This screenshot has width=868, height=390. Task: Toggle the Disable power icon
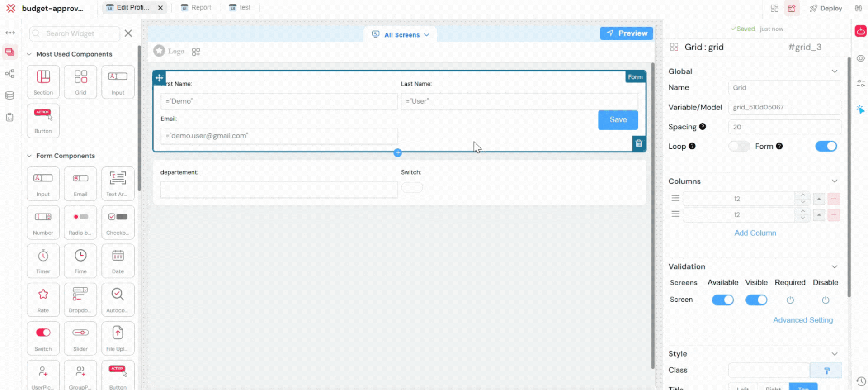click(826, 300)
